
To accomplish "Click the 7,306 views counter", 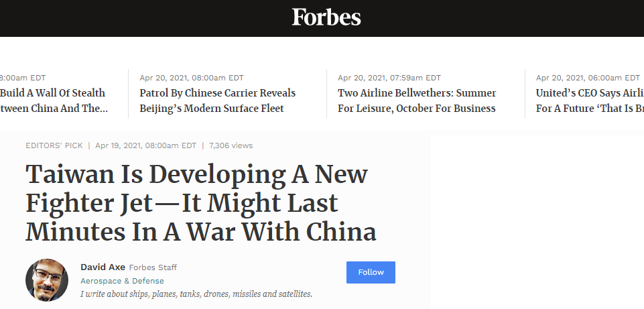I will click(x=231, y=145).
